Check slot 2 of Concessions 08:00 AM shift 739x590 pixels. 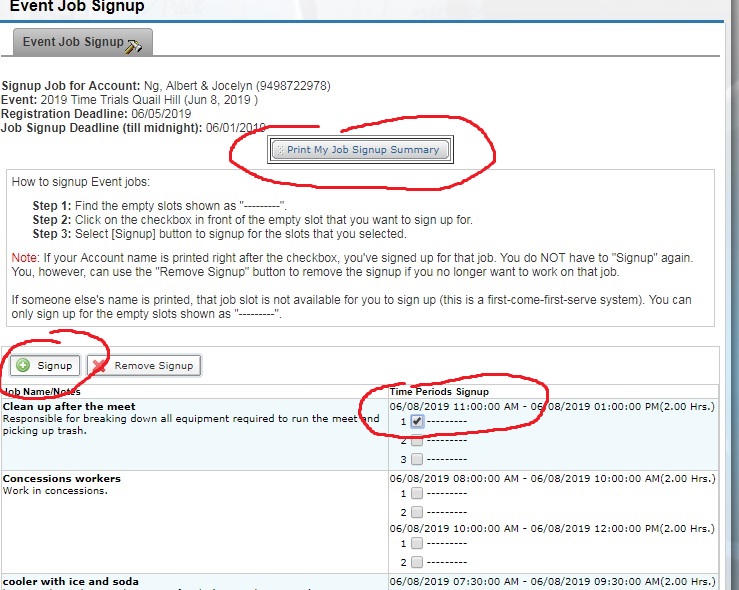[x=417, y=513]
